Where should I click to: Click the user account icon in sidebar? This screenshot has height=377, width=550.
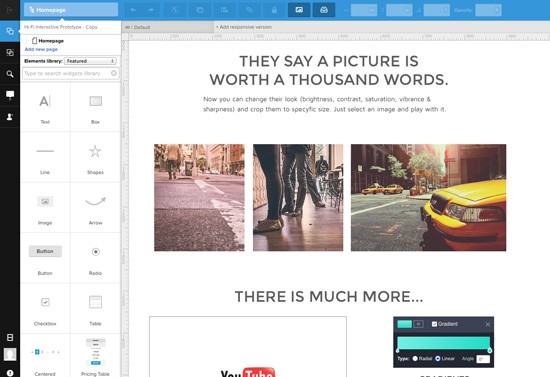[x=10, y=116]
